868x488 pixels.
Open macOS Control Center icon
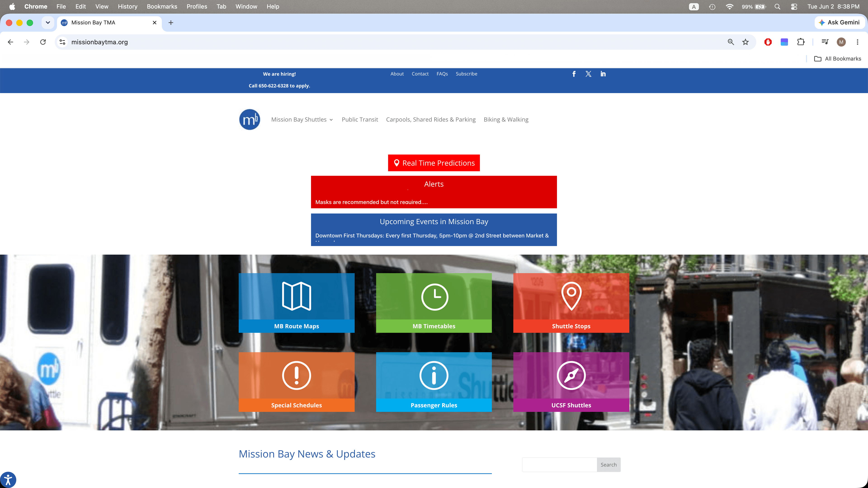point(794,6)
